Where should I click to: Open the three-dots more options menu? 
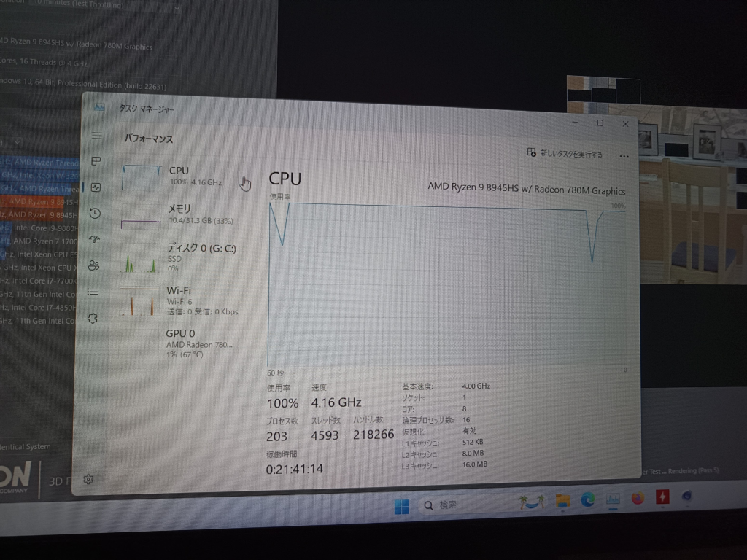[624, 155]
